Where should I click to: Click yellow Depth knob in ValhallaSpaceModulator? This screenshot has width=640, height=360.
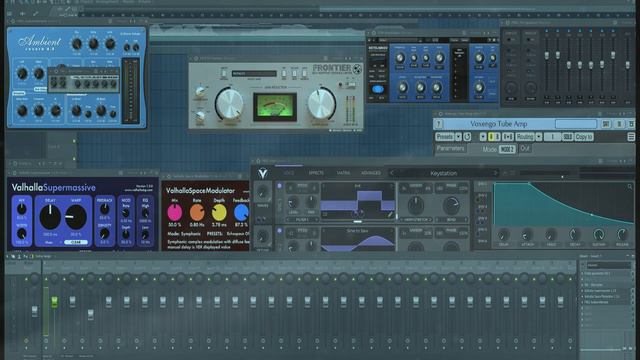click(219, 213)
